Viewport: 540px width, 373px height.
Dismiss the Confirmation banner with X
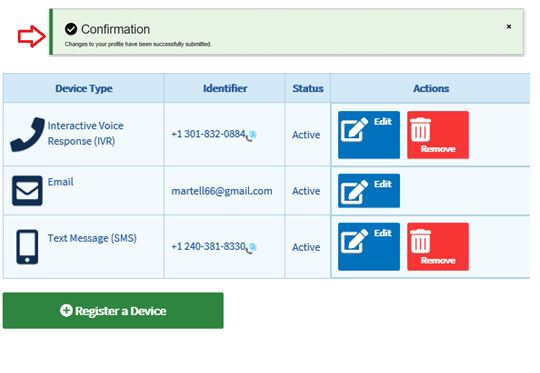(x=509, y=27)
